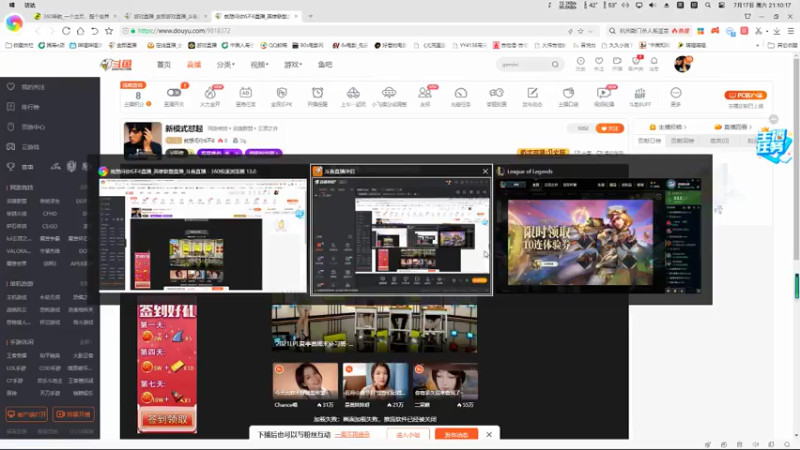Open the 首页 home nav item

(x=164, y=65)
